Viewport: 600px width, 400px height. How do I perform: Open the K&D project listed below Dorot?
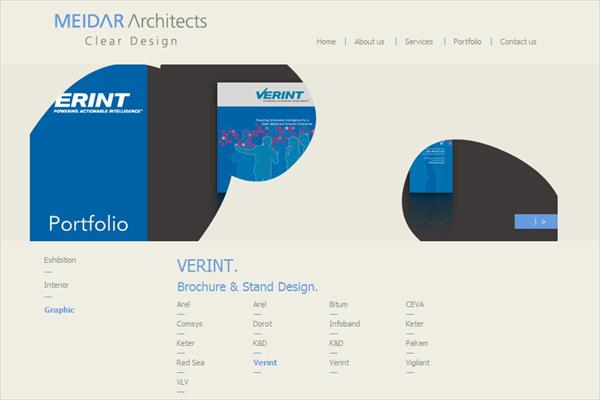(x=260, y=343)
